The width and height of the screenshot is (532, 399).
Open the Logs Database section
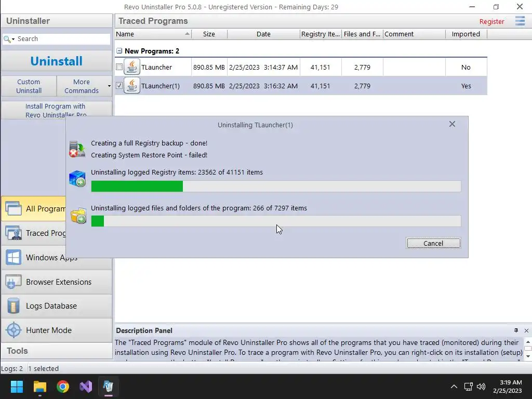click(56, 306)
